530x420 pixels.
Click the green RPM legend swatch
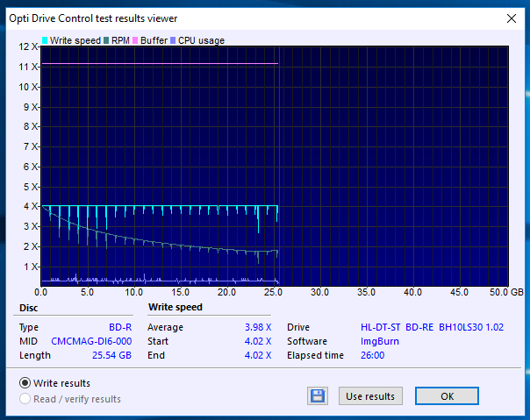coord(106,40)
